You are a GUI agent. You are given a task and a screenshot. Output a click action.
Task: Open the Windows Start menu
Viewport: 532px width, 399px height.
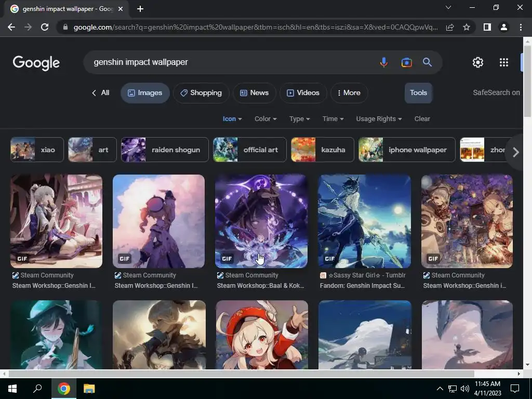12,389
